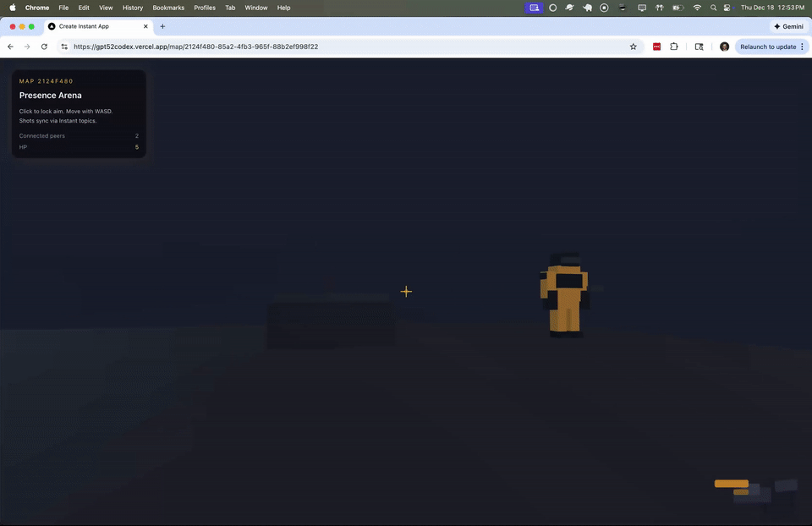The height and width of the screenshot is (526, 812).
Task: Open the Wi-Fi menu bar icon
Action: pos(697,8)
